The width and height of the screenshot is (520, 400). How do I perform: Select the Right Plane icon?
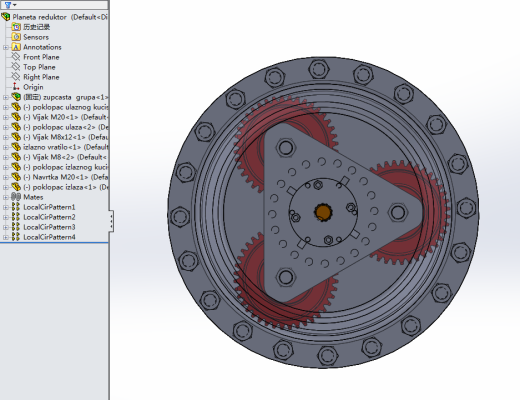[16, 77]
